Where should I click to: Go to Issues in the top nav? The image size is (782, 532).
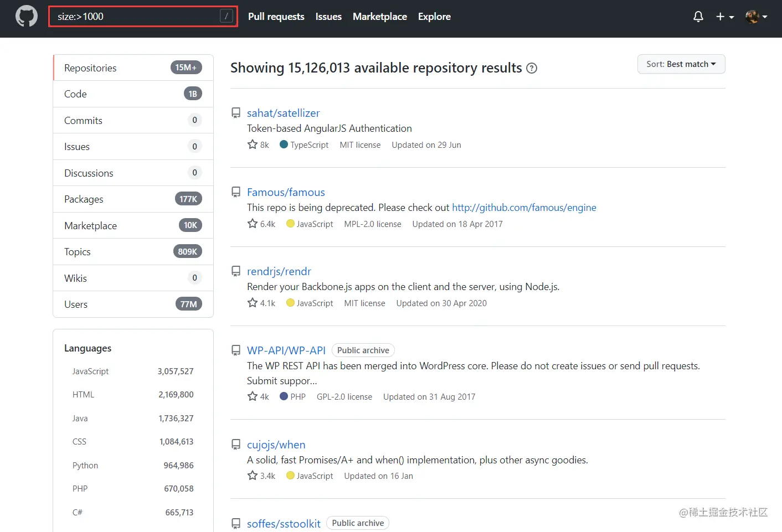click(328, 17)
